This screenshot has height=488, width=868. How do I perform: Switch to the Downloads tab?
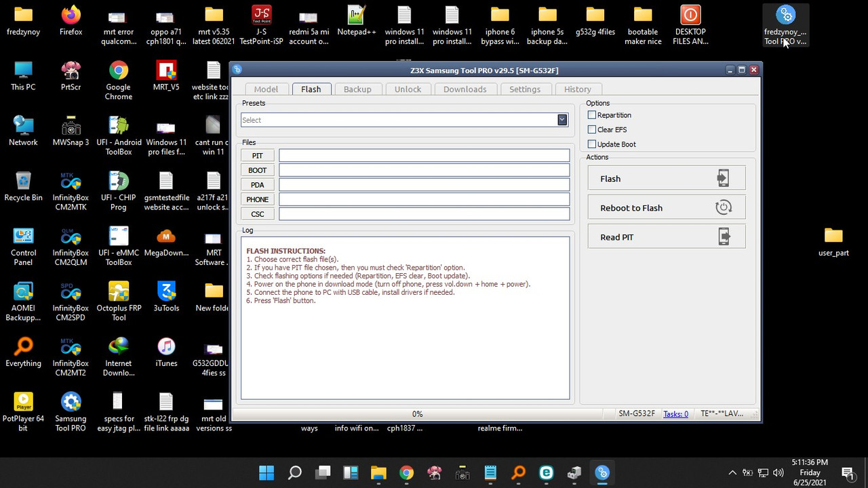(465, 89)
